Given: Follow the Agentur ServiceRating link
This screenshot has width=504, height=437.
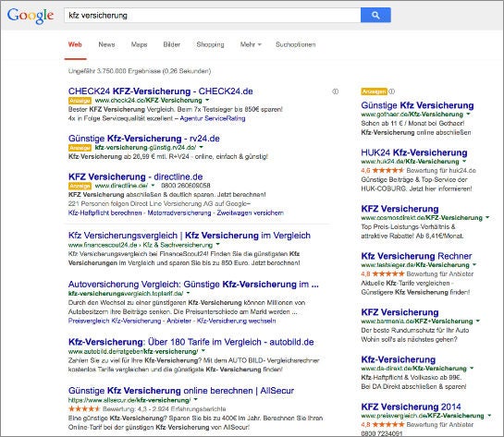Looking at the screenshot, I should click(213, 118).
